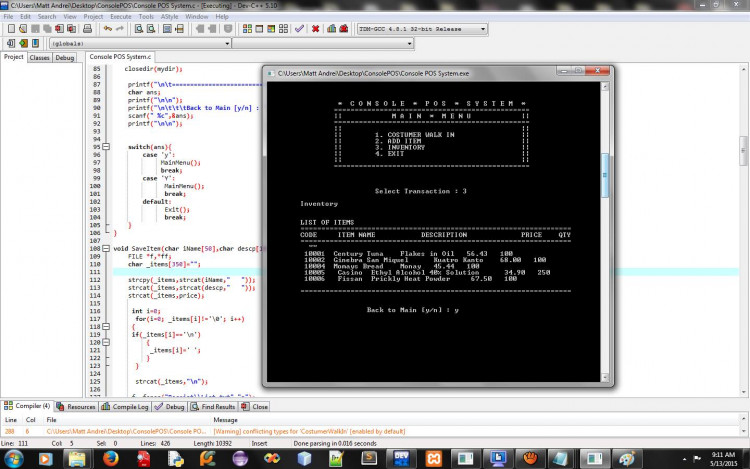The width and height of the screenshot is (750, 469).
Task: Click the Find magnifier icon in toolbar
Action: point(139,29)
